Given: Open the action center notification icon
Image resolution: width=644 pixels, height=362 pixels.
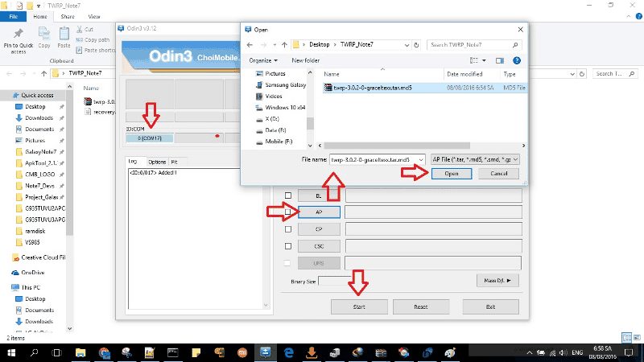Looking at the screenshot, I should (x=629, y=352).
